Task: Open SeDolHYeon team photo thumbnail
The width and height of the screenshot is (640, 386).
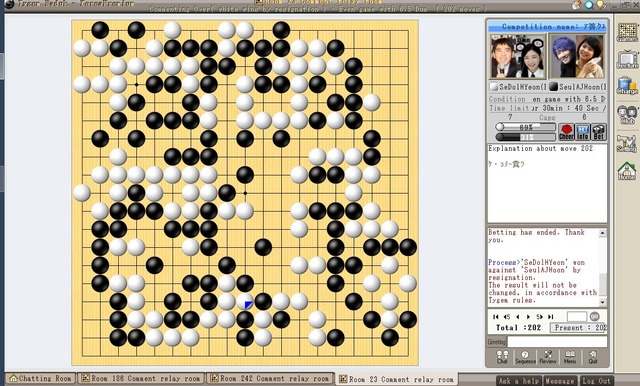Action: 518,56
